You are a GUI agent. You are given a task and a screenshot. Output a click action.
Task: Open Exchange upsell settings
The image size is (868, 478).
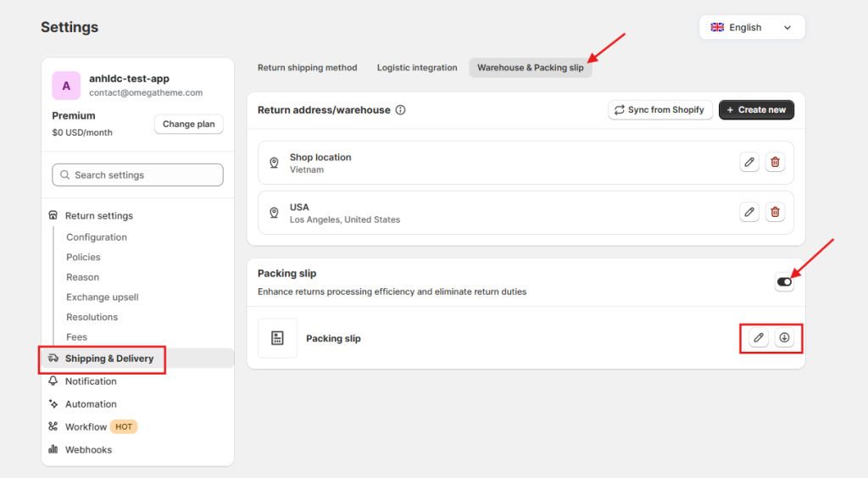pyautogui.click(x=103, y=297)
